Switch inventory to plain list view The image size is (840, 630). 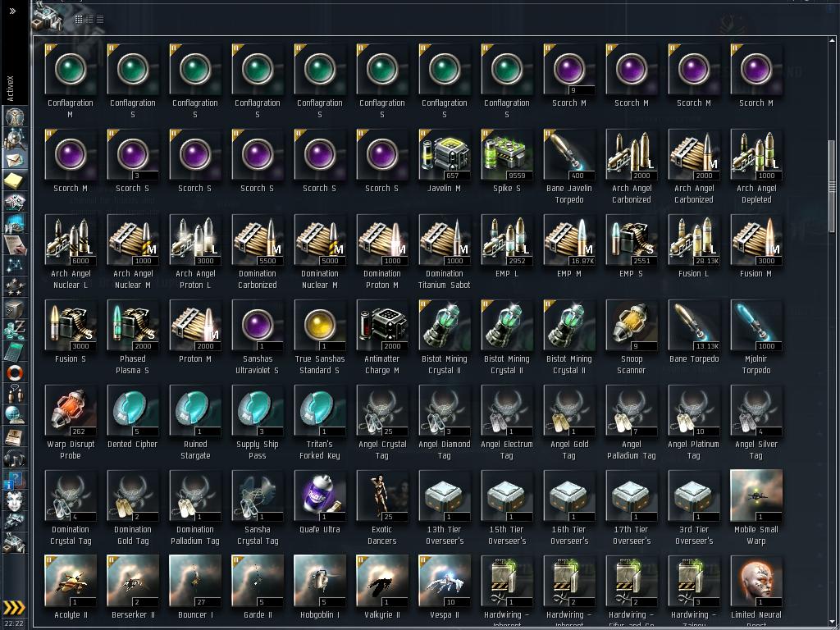tap(100, 20)
